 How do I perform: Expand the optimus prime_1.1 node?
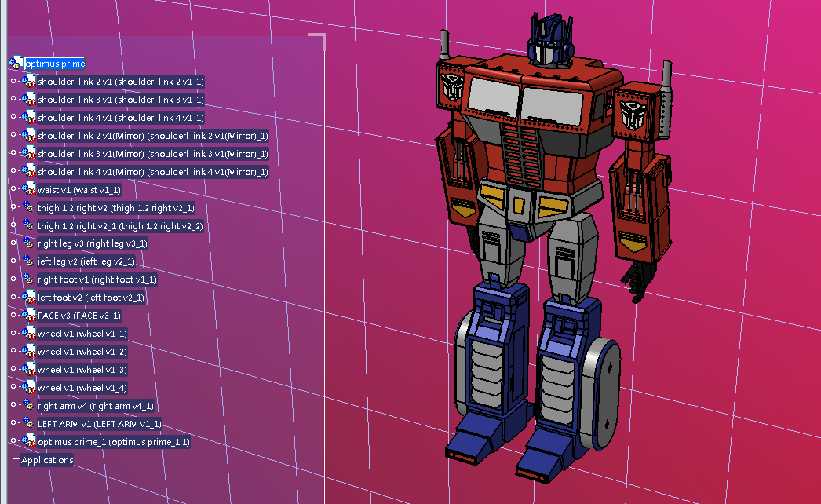pyautogui.click(x=13, y=440)
